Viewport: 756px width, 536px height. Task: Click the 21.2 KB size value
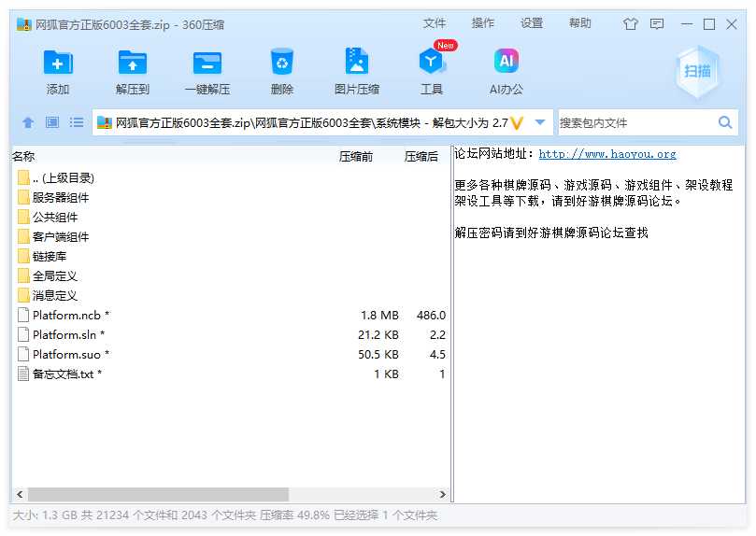click(x=378, y=335)
